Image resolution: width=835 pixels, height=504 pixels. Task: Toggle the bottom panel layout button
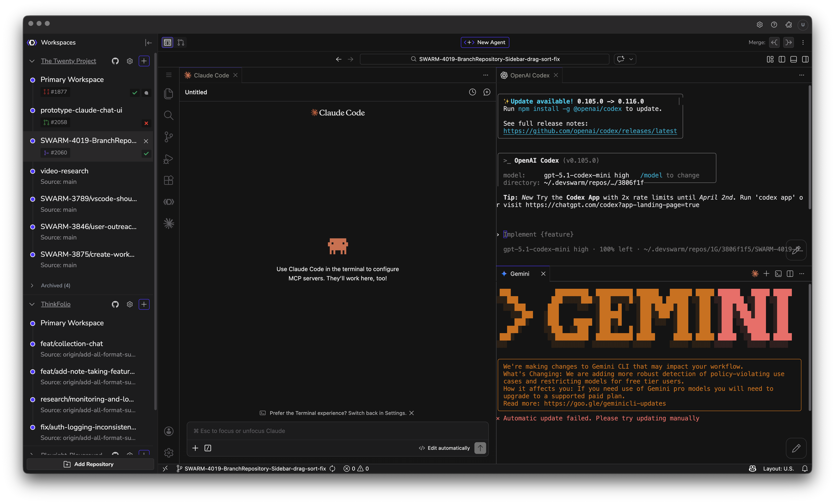pos(793,59)
